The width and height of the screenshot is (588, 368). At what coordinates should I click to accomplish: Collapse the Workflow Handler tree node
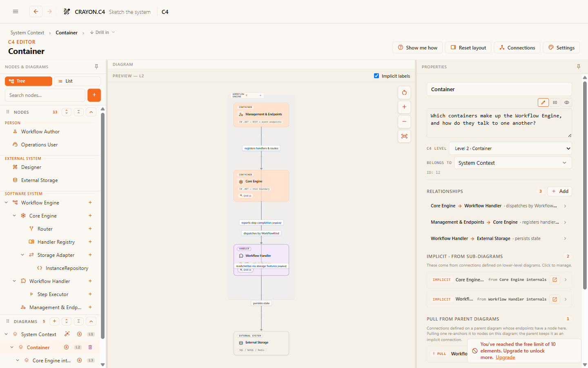(14, 281)
